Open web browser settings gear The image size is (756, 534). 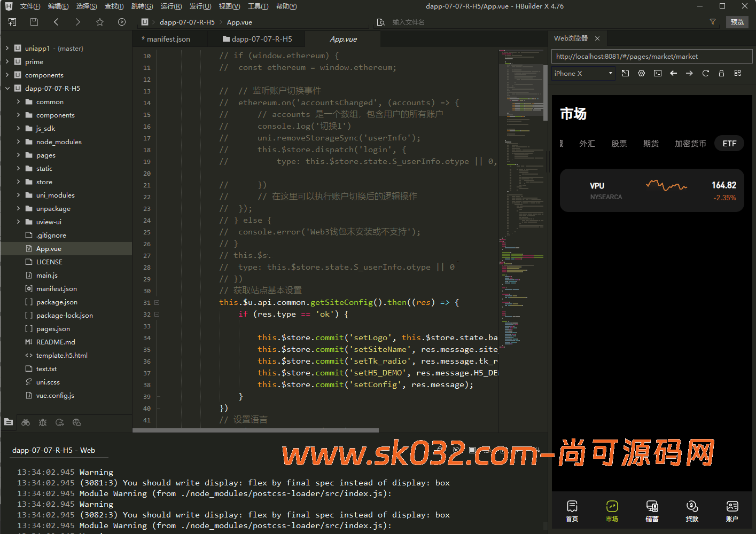pos(641,73)
